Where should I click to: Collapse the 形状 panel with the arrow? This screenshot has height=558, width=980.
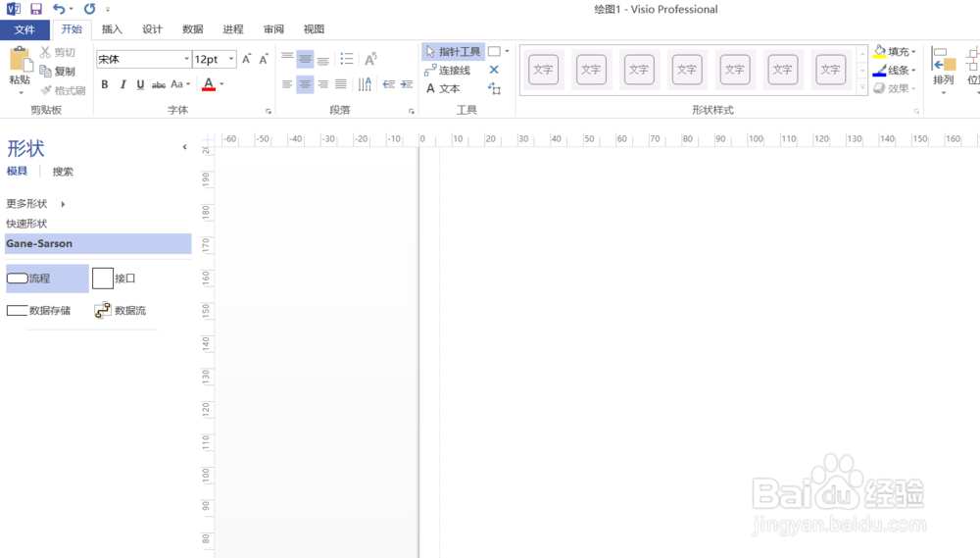184,147
